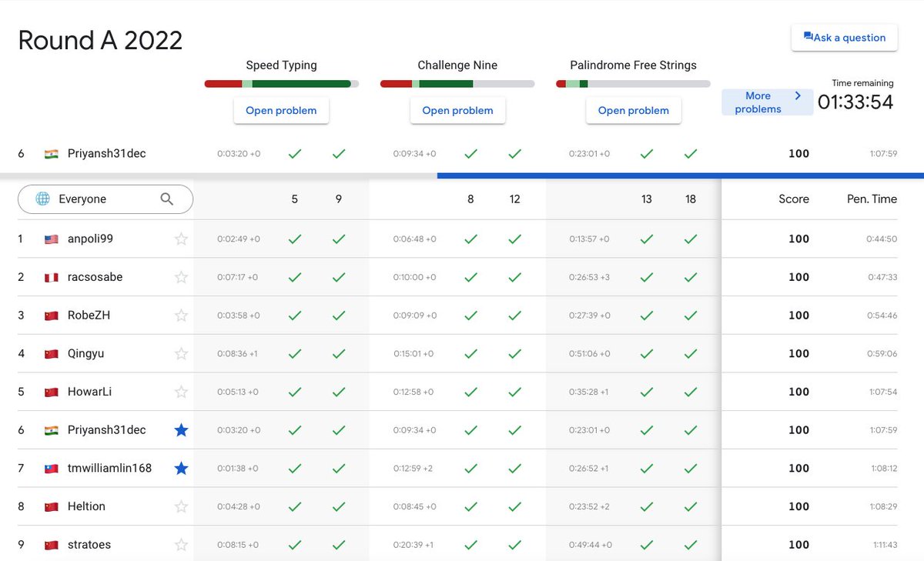Click the USA flag beside anpoli99
This screenshot has height=561, width=924.
coord(52,239)
